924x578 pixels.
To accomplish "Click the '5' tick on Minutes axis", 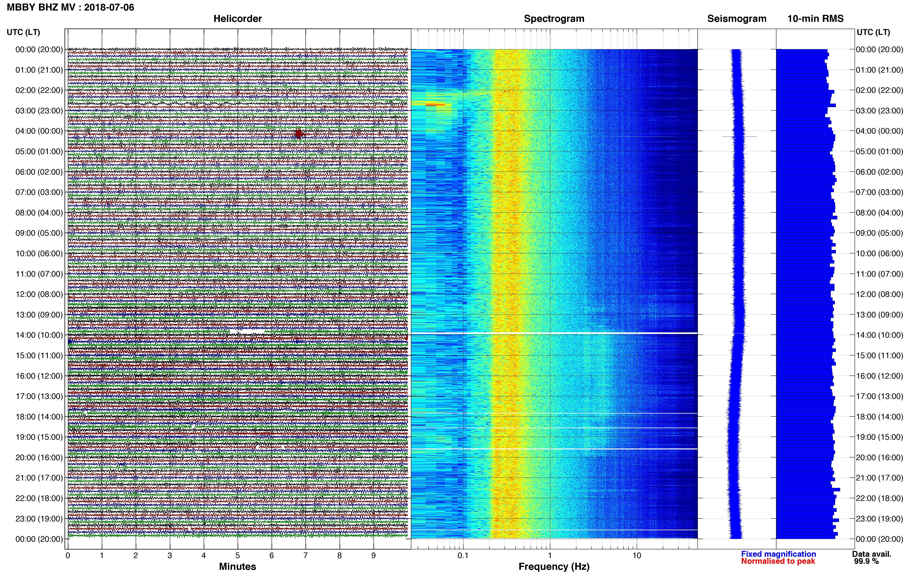I will (x=238, y=555).
